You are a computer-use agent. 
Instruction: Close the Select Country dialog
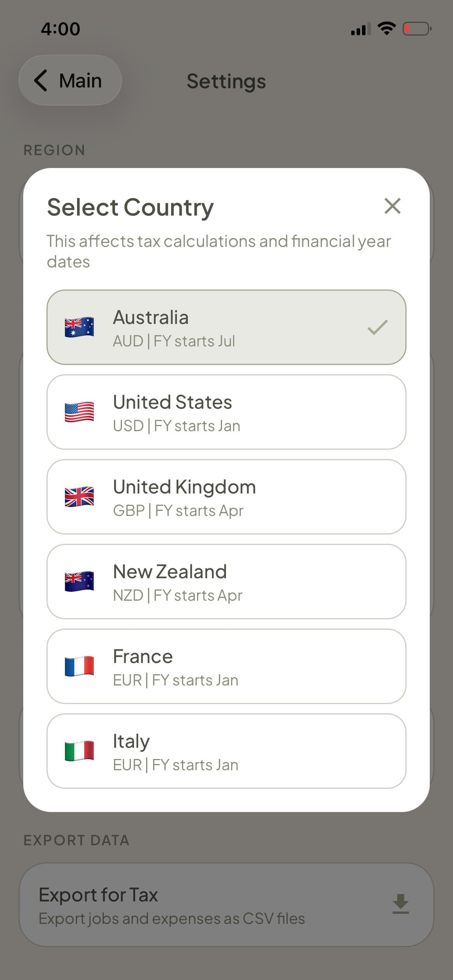[x=392, y=206]
